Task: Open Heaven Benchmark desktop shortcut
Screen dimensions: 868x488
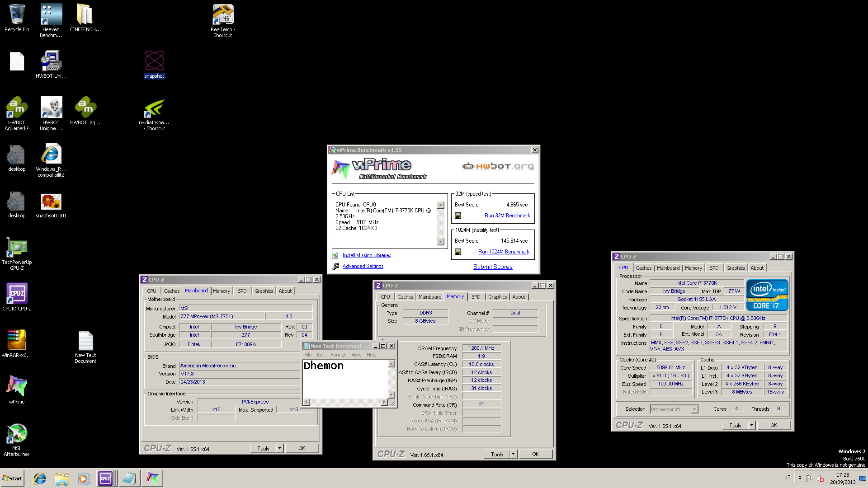Action: pyautogui.click(x=51, y=20)
